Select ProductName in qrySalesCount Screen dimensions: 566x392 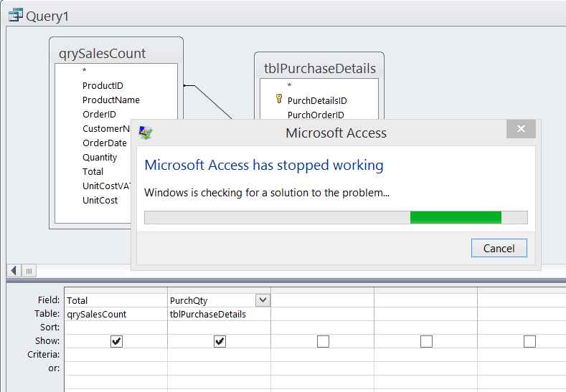coord(110,100)
